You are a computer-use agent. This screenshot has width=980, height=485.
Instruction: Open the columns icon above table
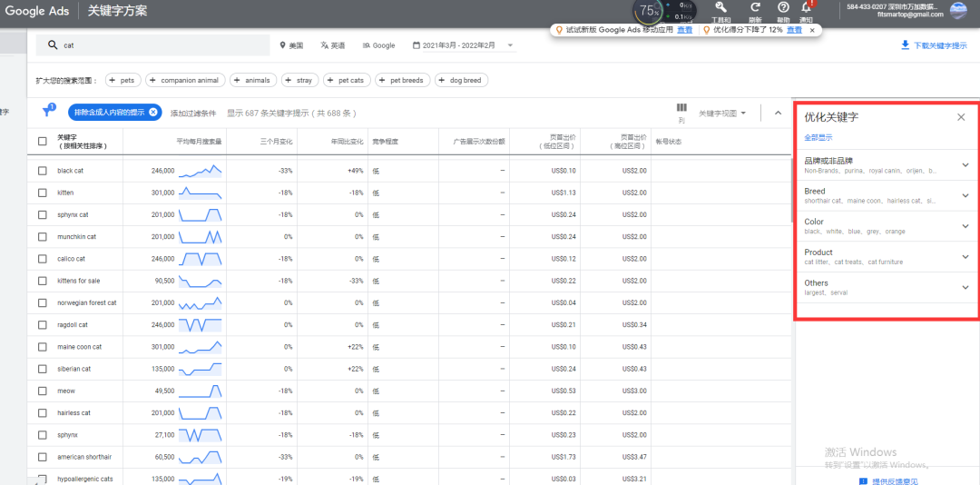[x=681, y=108]
